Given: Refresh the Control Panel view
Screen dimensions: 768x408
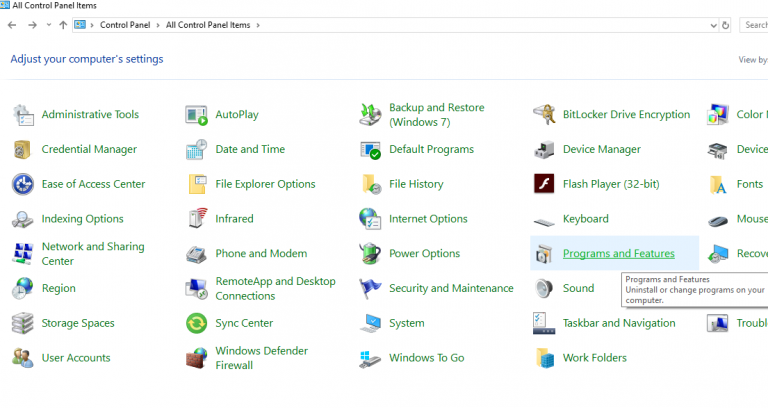Looking at the screenshot, I should pos(725,25).
